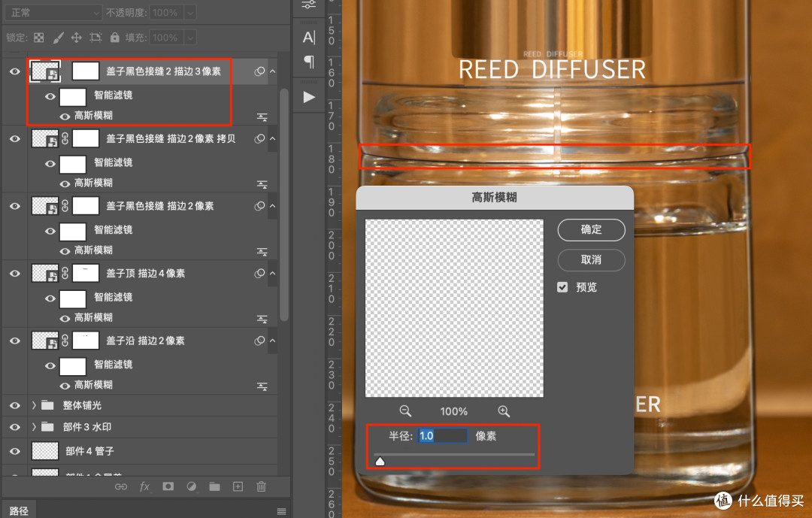This screenshot has height=518, width=812.
Task: Create new layer icon
Action: tap(238, 486)
